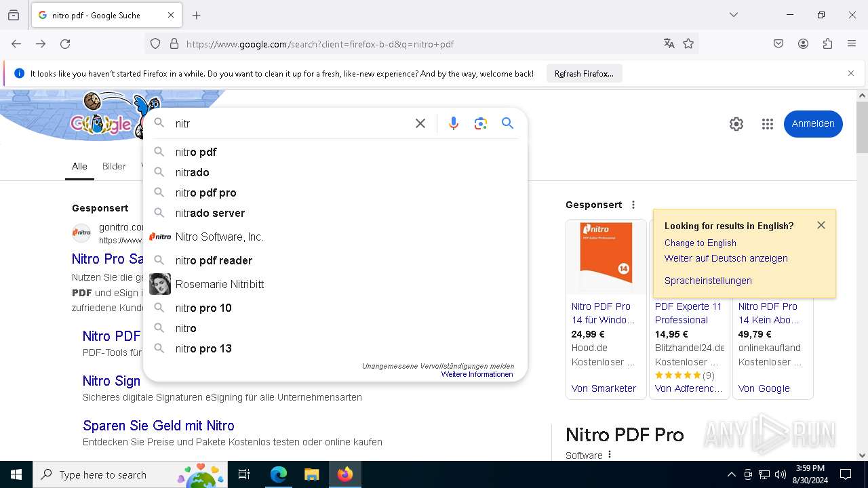Open the Google apps grid
Viewport: 868px width, 488px height.
[768, 124]
